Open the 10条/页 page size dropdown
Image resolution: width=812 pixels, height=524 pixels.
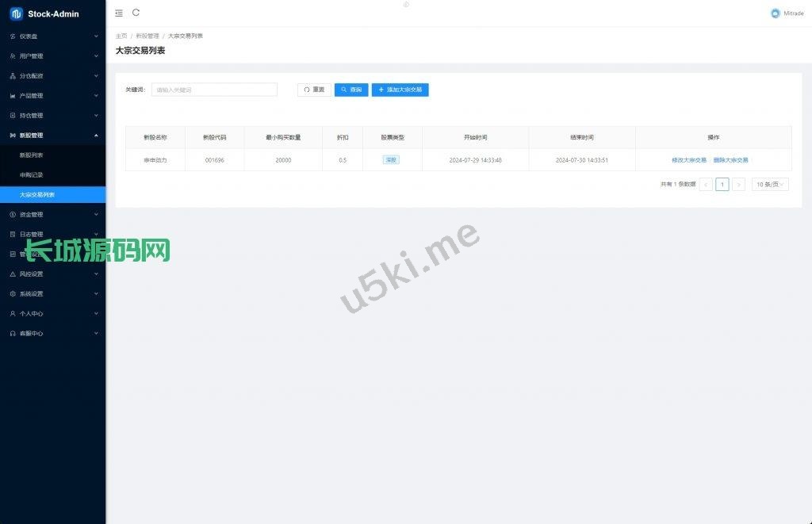770,185
